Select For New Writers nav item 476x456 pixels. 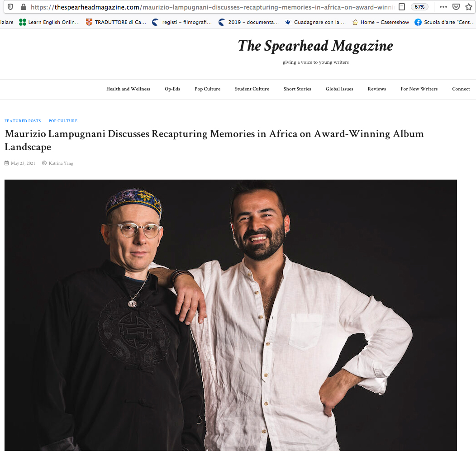(x=419, y=89)
